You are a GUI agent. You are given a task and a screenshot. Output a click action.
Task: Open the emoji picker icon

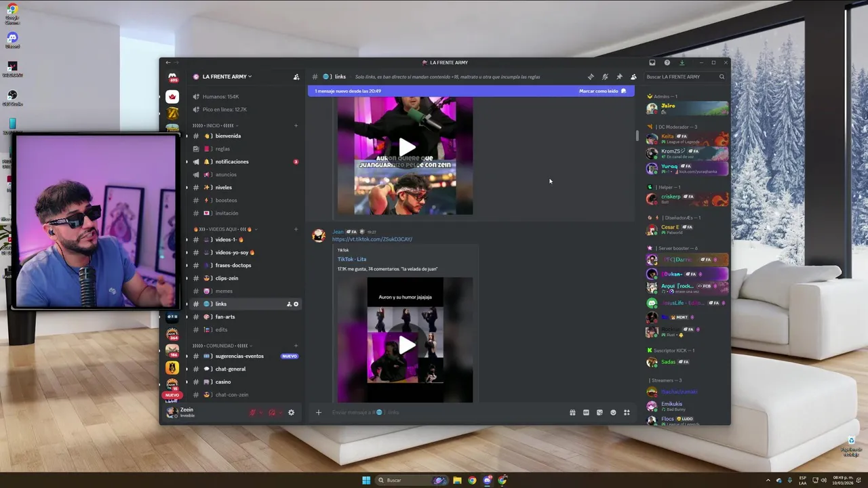coord(613,412)
